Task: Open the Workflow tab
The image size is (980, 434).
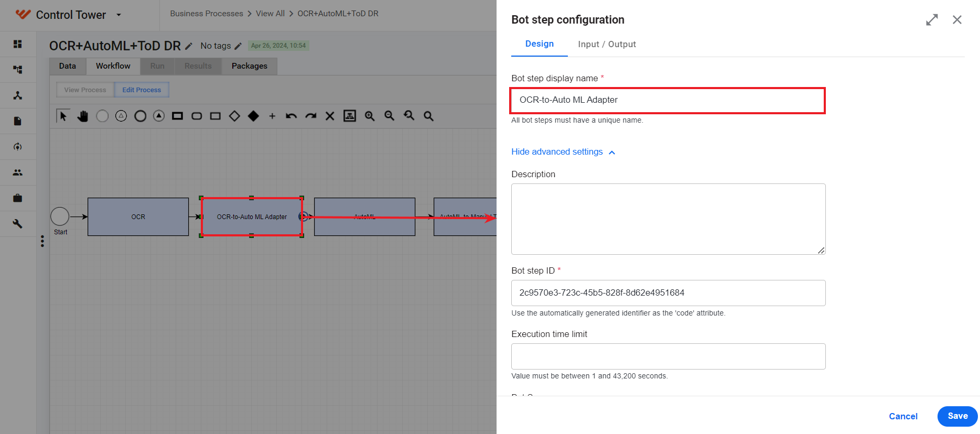Action: pyautogui.click(x=113, y=66)
